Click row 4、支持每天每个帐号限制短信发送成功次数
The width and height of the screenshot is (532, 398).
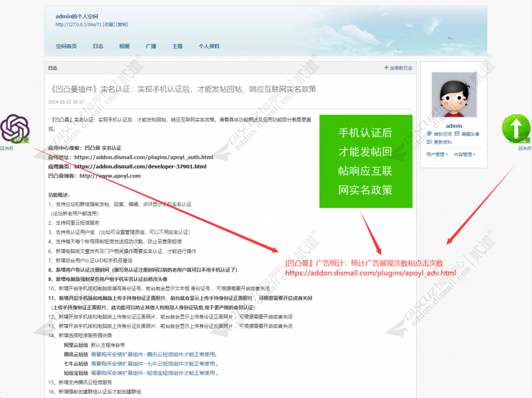click(x=115, y=241)
